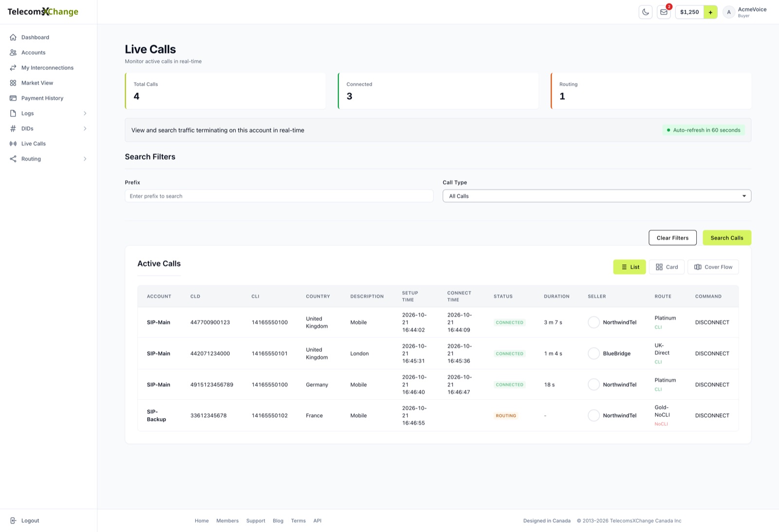Click the BlueBridge seller circle

coord(594,353)
